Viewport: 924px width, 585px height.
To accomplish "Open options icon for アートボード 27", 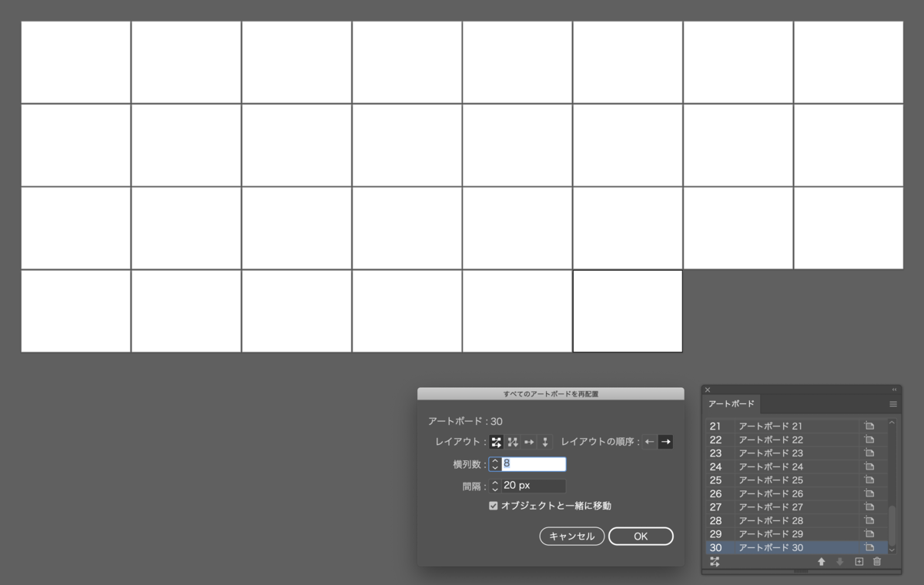I will tap(869, 506).
